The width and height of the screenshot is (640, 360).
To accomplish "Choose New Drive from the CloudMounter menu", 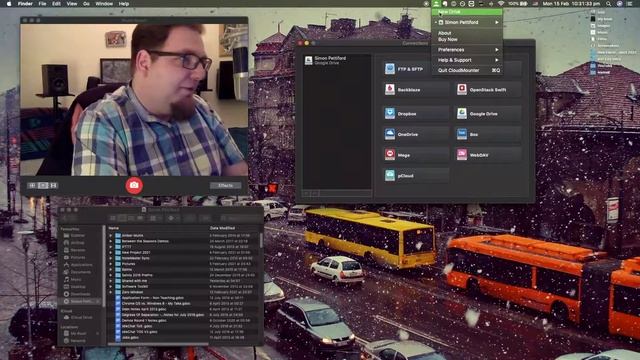I will tap(467, 12).
